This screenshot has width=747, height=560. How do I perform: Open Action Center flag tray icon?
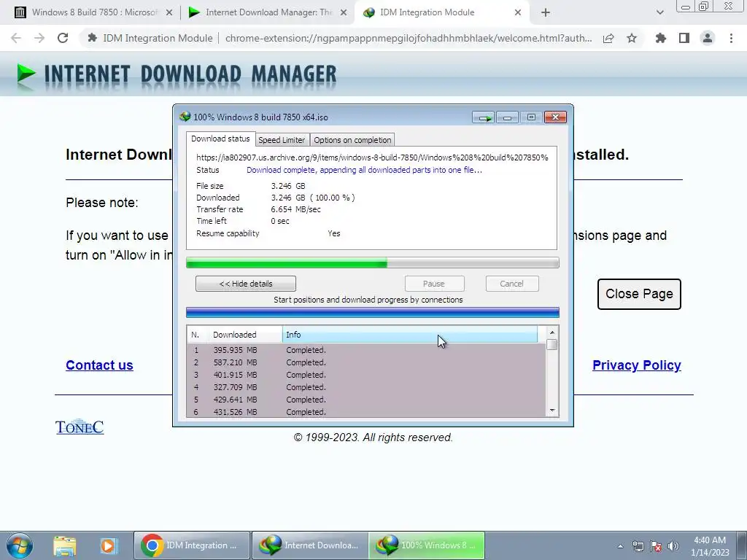point(656,546)
